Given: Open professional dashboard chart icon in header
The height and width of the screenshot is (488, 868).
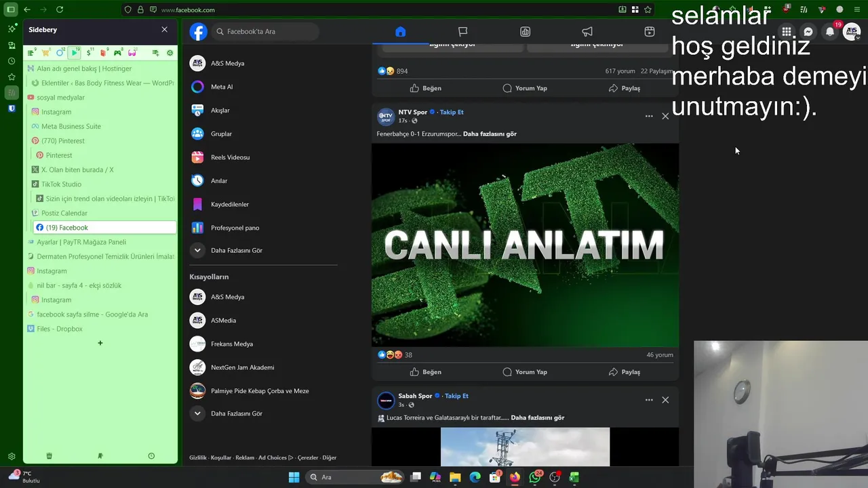Looking at the screenshot, I should coord(525,31).
